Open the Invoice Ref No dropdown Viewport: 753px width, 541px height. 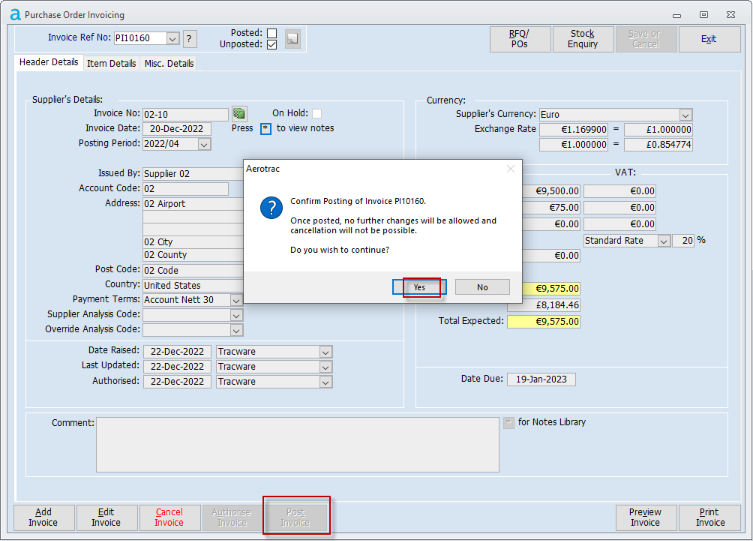(173, 38)
